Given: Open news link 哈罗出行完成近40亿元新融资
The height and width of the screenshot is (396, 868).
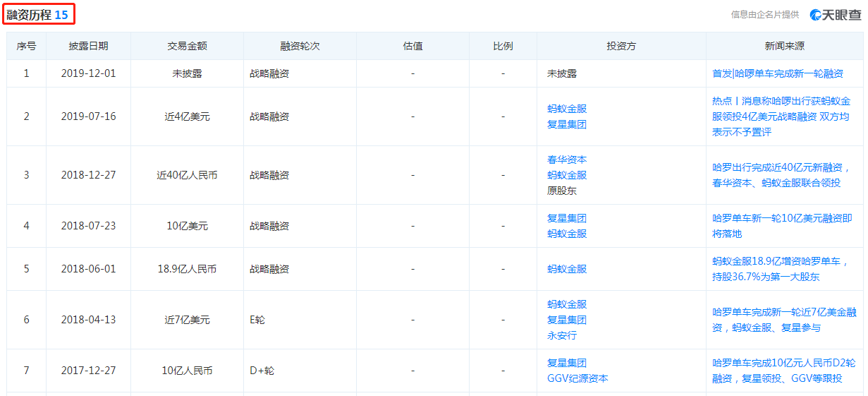Looking at the screenshot, I should pyautogui.click(x=781, y=175).
